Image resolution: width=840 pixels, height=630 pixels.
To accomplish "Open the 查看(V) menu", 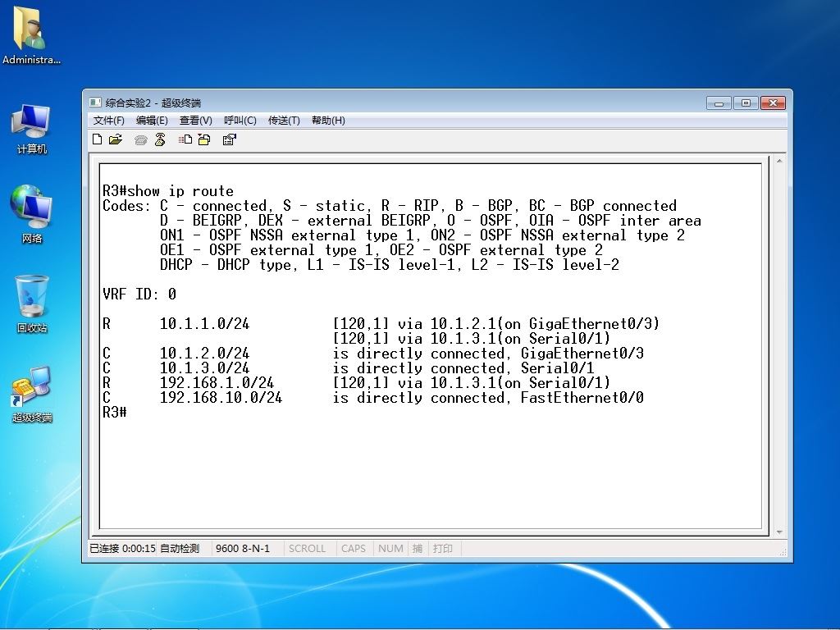I will [x=195, y=121].
